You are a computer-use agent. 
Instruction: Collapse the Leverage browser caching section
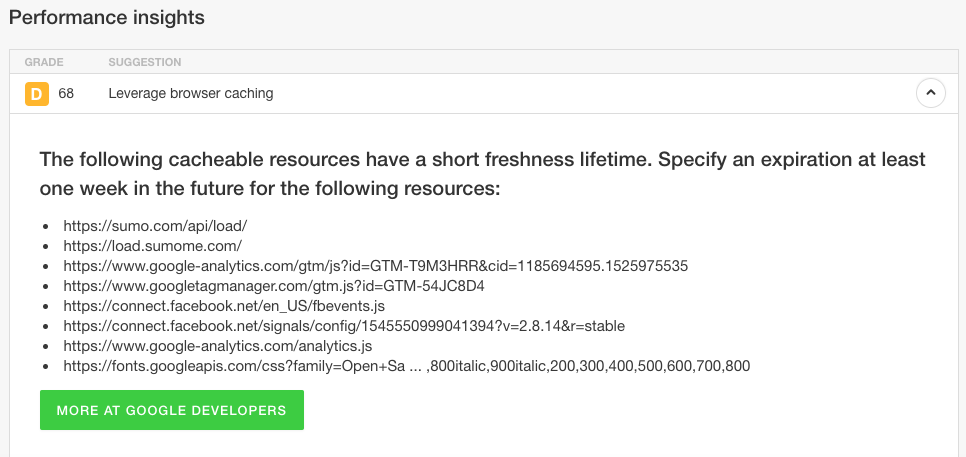(930, 94)
